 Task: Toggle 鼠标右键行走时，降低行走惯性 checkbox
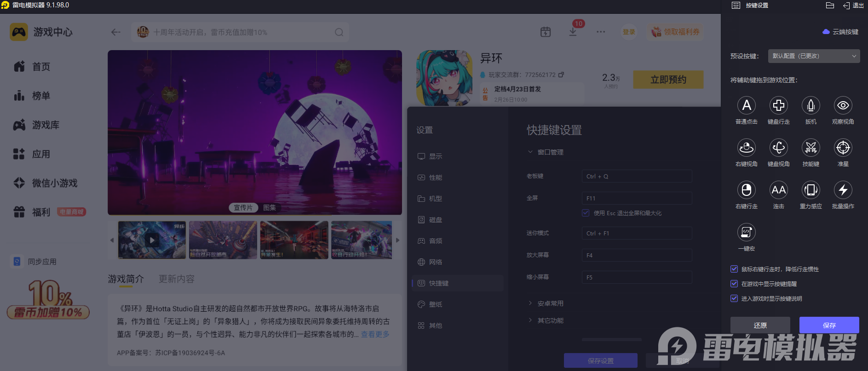tap(734, 269)
